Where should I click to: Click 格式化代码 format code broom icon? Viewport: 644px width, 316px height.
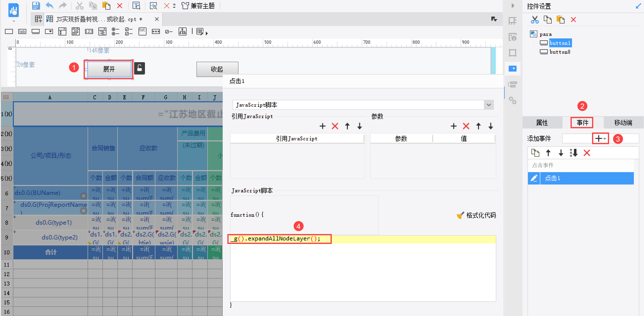[460, 215]
